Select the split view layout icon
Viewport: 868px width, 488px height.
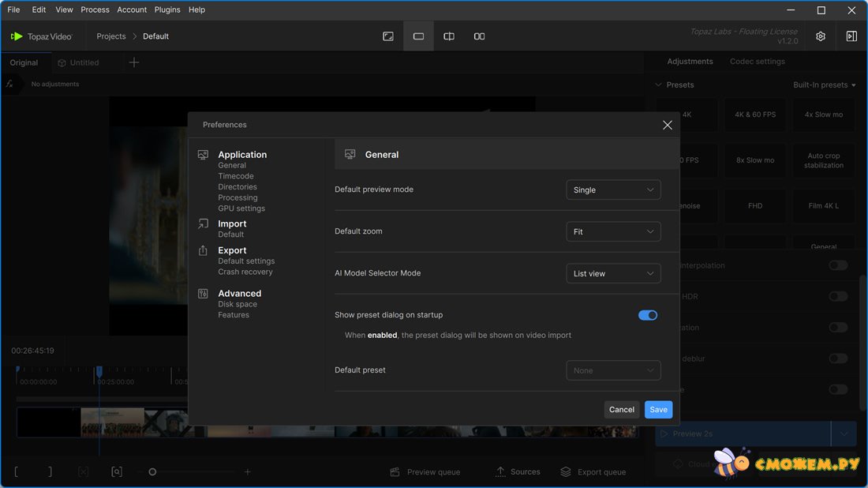point(449,36)
